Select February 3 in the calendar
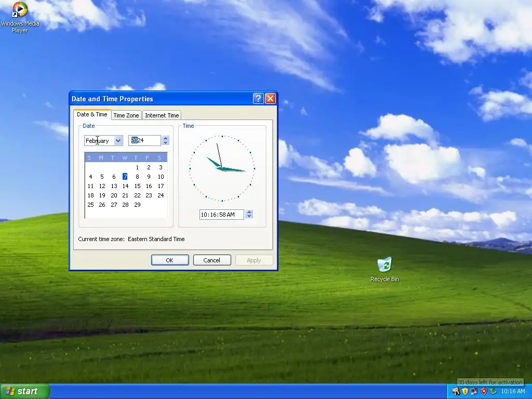Viewport: 532px width, 399px height. (x=161, y=167)
